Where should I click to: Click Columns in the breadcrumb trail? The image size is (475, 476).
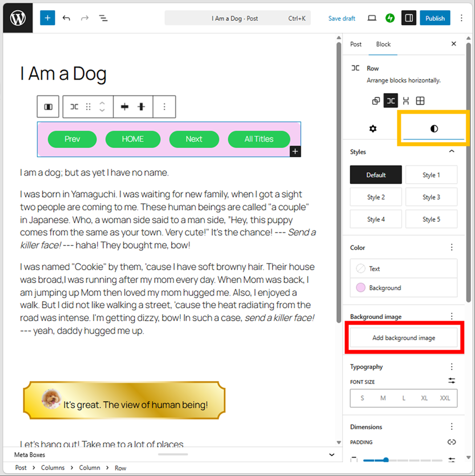point(53,468)
